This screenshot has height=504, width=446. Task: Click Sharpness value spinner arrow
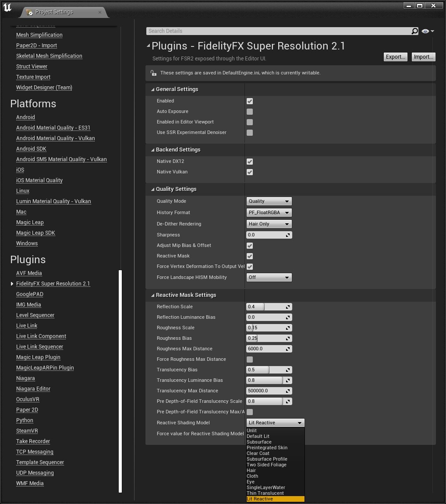coord(288,235)
